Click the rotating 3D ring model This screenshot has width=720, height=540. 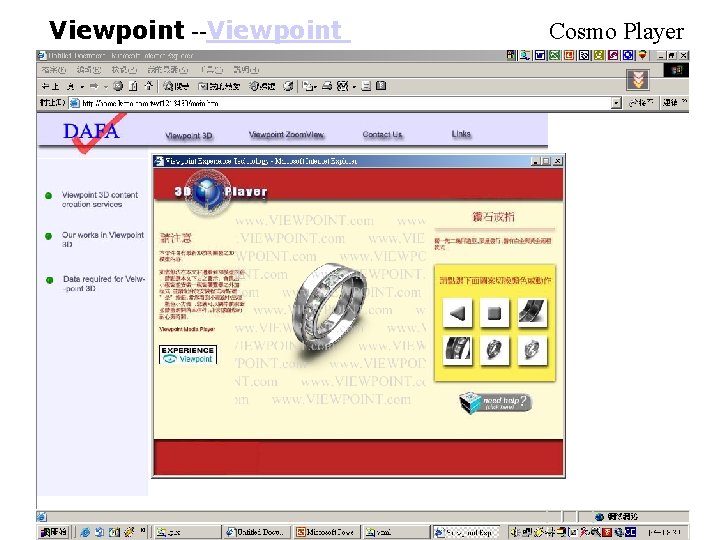[331, 308]
